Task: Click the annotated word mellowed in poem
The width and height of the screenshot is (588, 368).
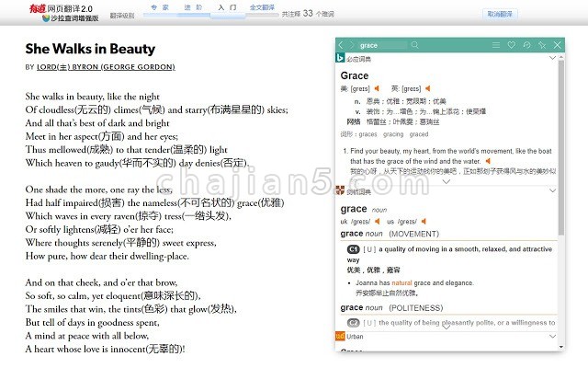Action: pyautogui.click(x=67, y=150)
